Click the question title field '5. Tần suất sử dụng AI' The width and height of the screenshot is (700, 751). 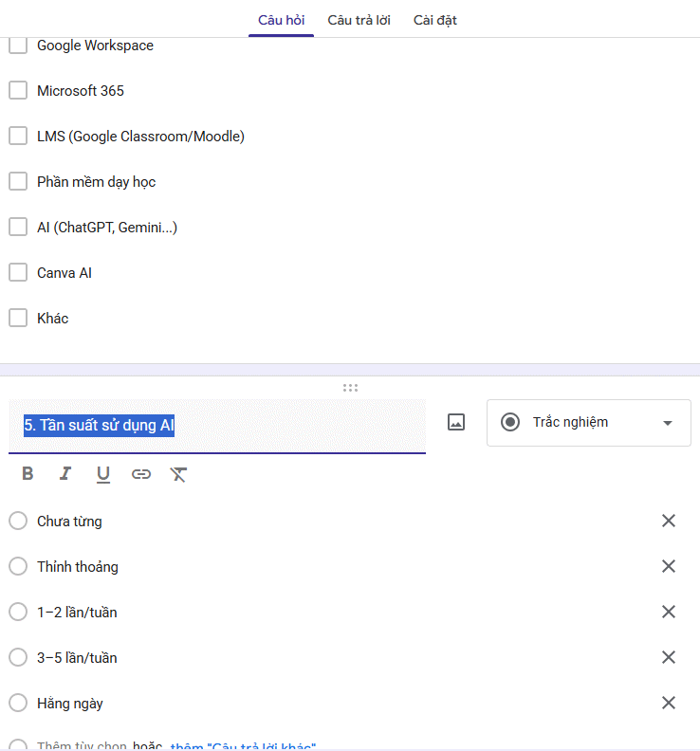tap(217, 426)
